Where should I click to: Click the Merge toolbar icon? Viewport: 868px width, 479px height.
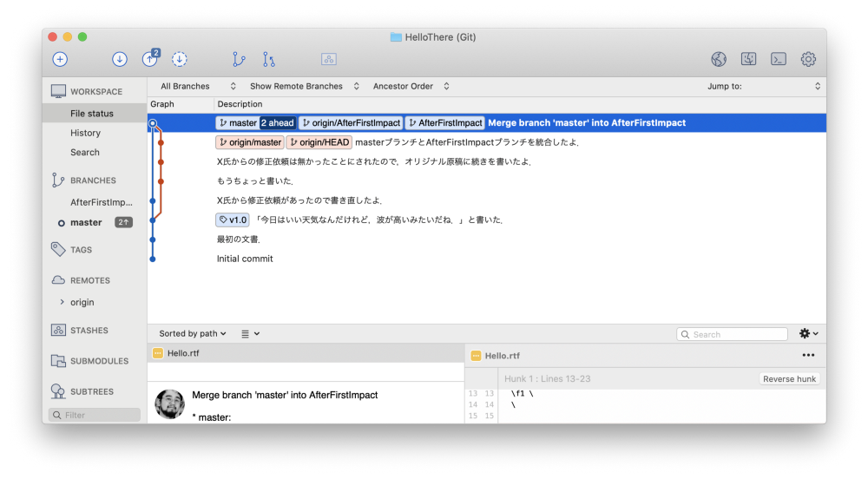pos(269,59)
